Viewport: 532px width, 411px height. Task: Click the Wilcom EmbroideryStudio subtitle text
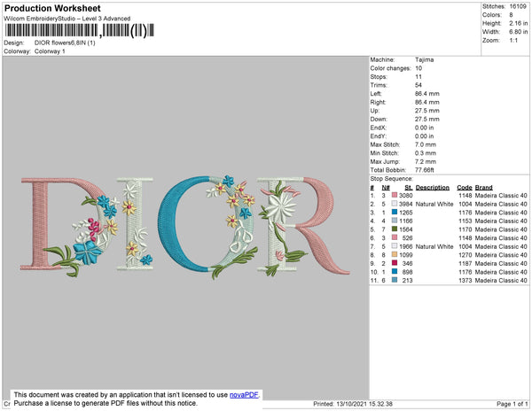[x=67, y=19]
